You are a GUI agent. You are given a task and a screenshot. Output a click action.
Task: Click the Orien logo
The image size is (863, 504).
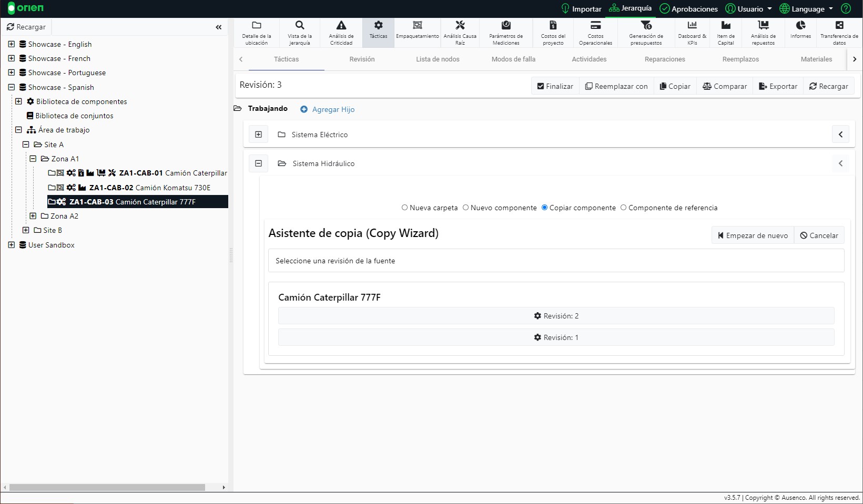coord(26,8)
